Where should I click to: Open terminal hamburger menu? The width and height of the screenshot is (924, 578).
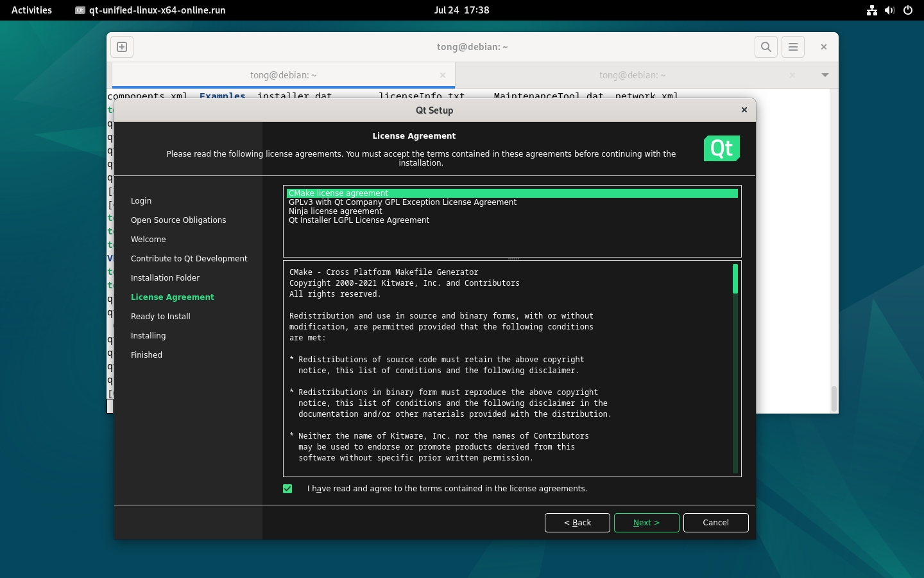coord(793,47)
